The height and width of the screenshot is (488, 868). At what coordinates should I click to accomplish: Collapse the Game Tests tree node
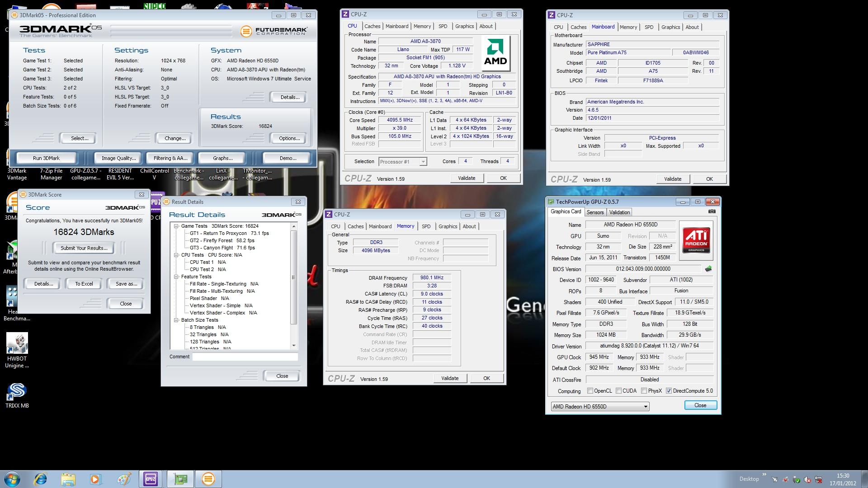(176, 226)
